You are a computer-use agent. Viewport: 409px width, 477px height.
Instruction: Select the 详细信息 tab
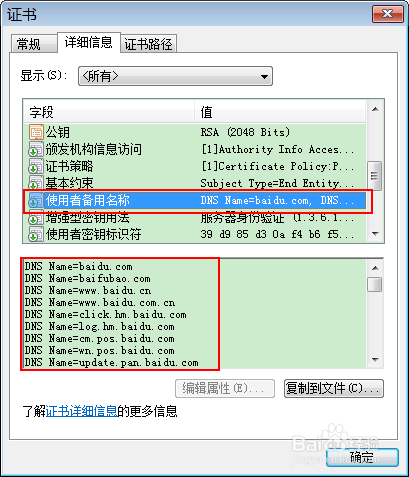coord(89,43)
